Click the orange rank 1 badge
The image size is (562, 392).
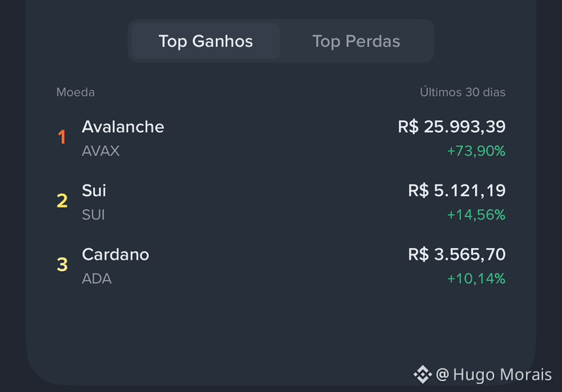(x=62, y=137)
